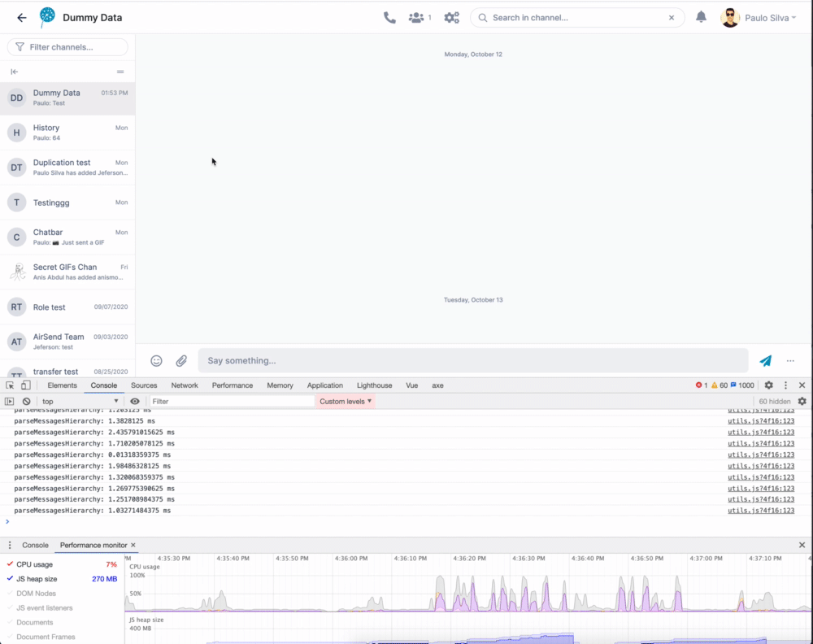
Task: Start a call with the phone icon
Action: pyautogui.click(x=389, y=18)
